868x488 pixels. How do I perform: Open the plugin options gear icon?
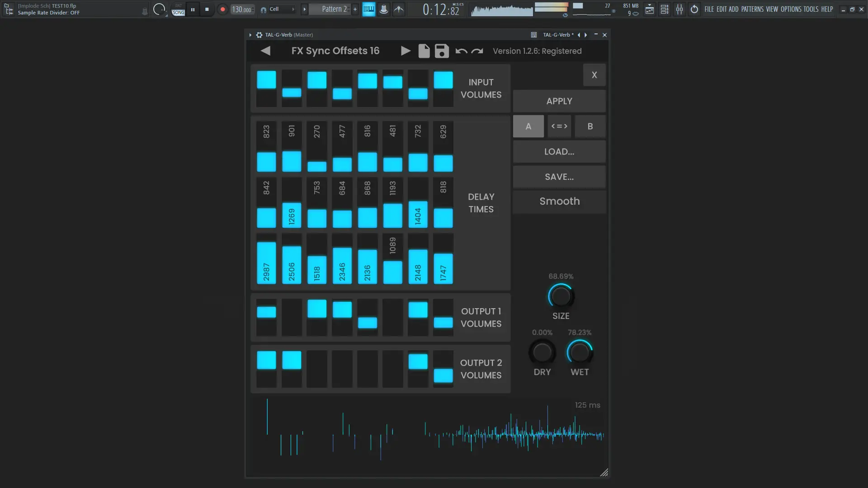(259, 35)
